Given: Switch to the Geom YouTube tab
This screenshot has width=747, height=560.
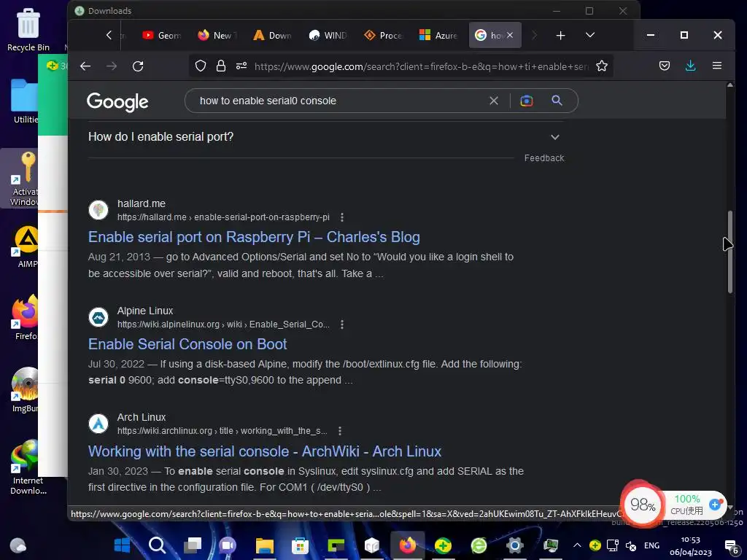Looking at the screenshot, I should click(x=161, y=35).
